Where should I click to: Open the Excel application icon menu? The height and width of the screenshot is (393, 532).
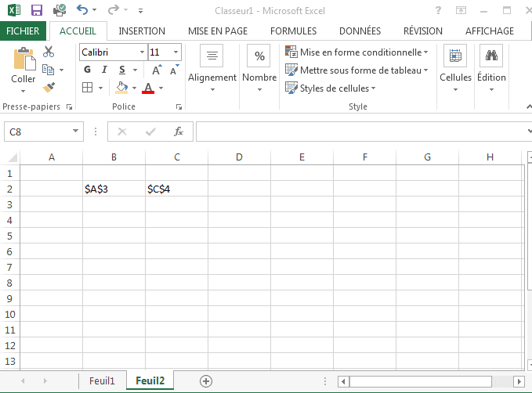click(14, 10)
